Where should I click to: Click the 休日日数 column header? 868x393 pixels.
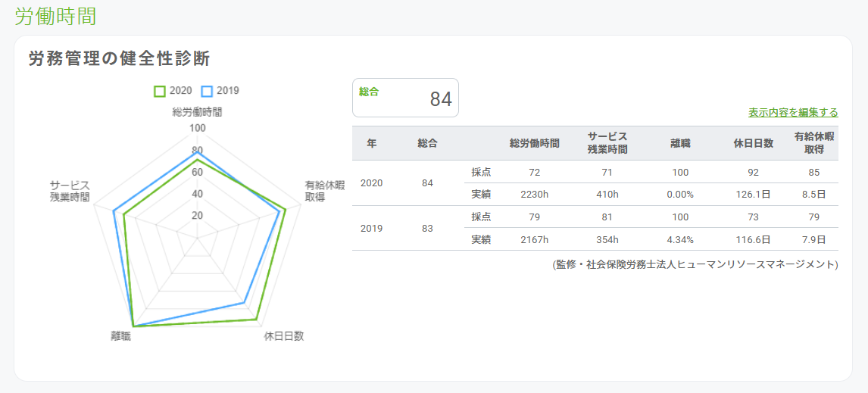[753, 143]
